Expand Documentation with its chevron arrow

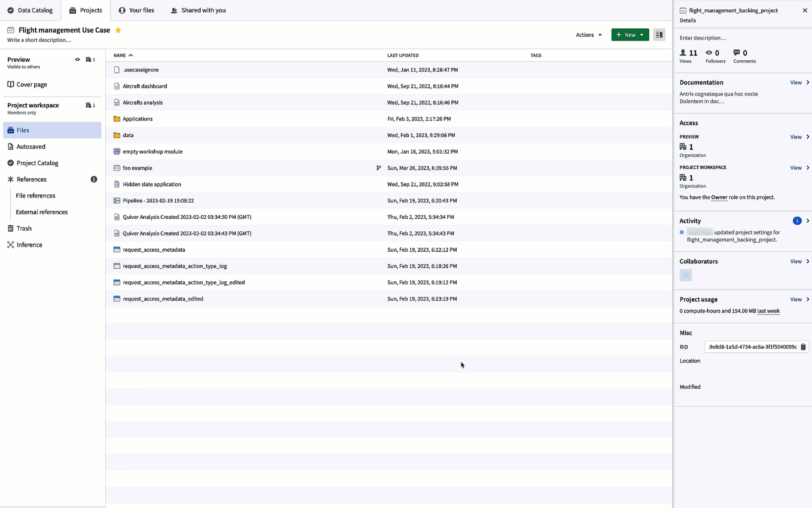pos(808,83)
